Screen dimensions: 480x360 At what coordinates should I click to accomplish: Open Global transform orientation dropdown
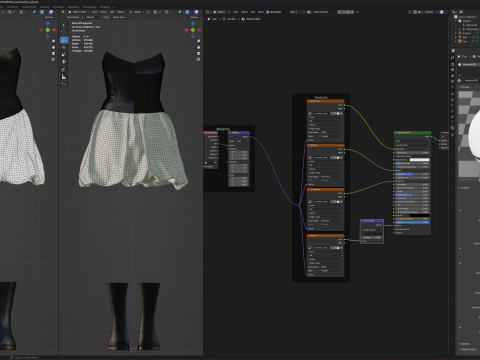point(137,12)
